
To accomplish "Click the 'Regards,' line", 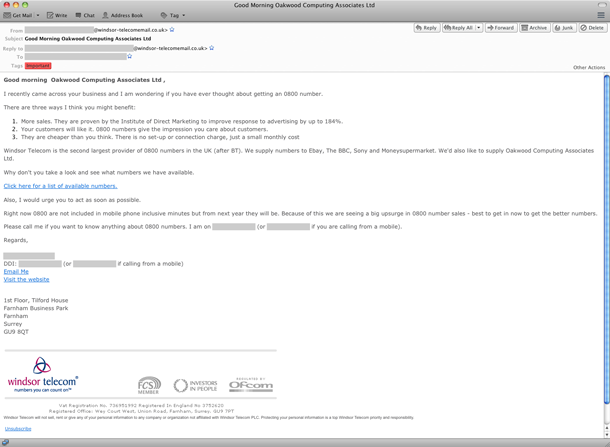I will [x=16, y=240].
